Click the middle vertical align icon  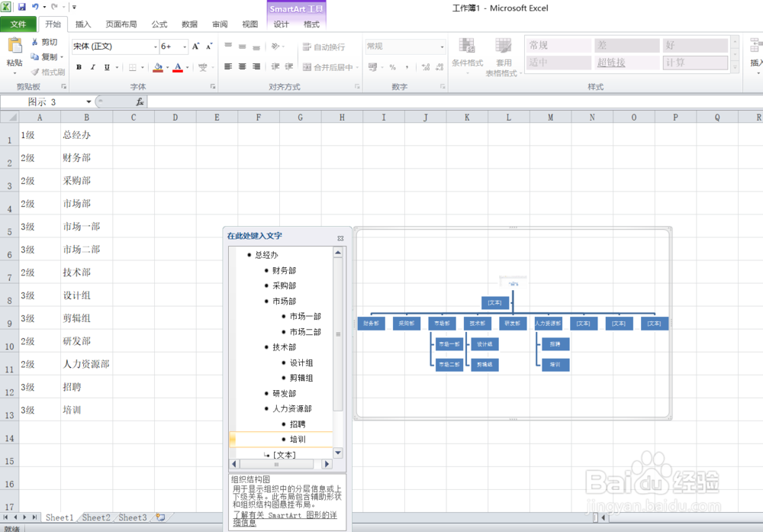click(243, 47)
